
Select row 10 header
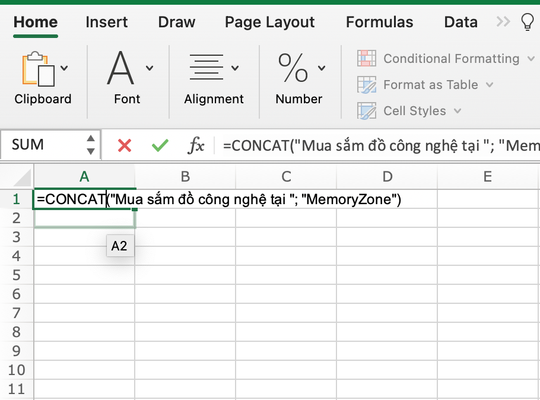[x=16, y=370]
